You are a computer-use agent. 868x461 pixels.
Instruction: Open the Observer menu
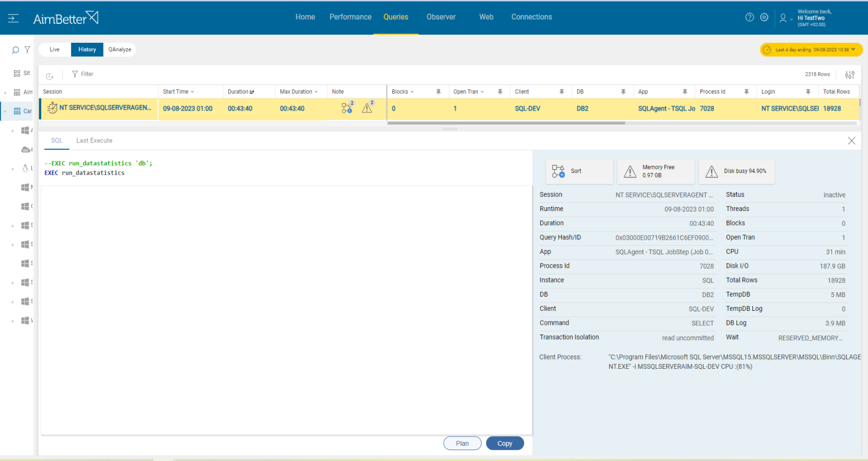441,17
